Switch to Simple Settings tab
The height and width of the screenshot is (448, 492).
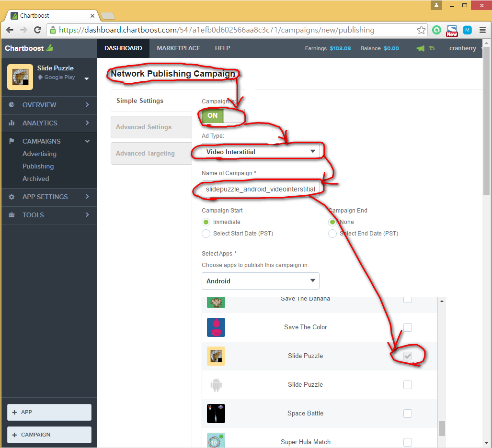151,101
